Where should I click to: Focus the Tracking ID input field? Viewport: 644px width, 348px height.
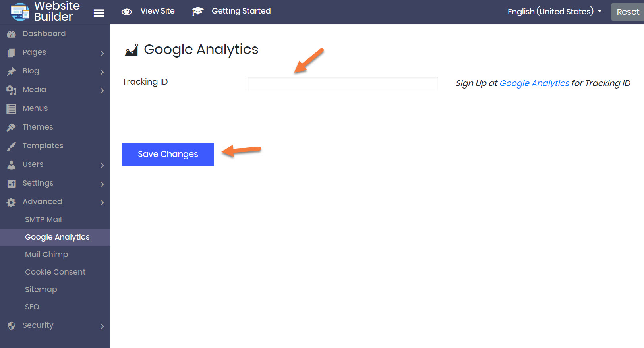point(342,84)
